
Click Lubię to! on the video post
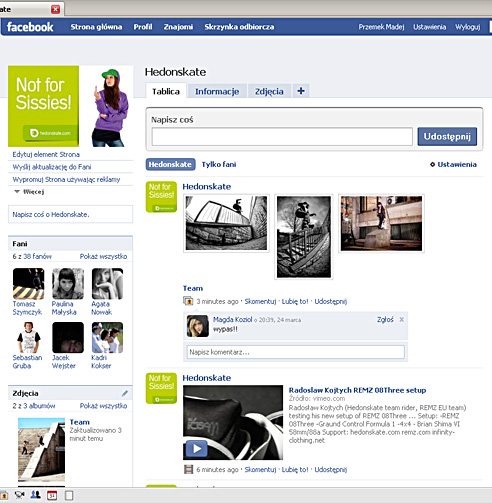(x=295, y=469)
